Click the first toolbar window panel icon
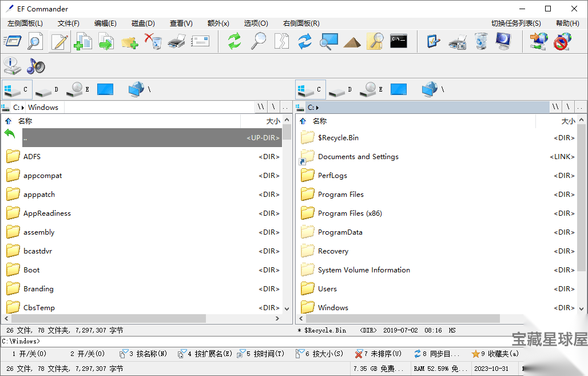The width and height of the screenshot is (588, 376). [13, 41]
